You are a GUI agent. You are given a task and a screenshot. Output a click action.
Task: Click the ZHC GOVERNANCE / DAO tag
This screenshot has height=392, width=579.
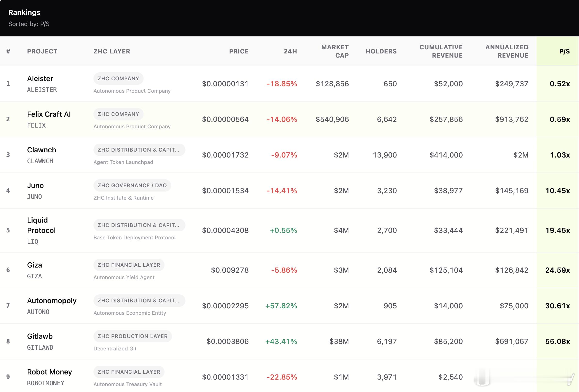pyautogui.click(x=132, y=185)
